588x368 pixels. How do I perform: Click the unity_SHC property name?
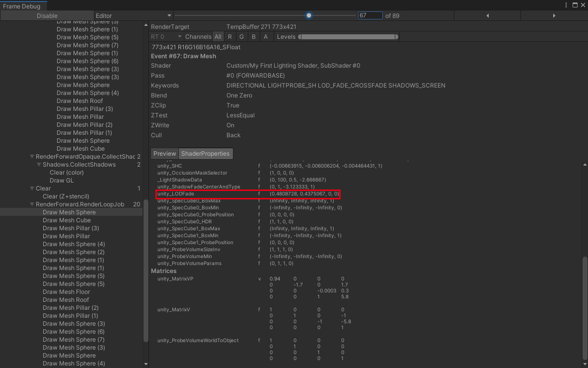(x=169, y=166)
